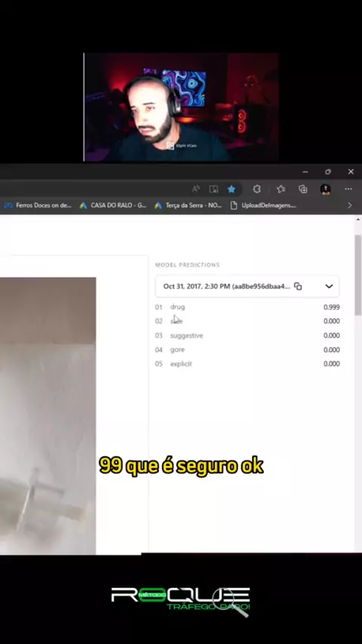Open the Ferros Doces bookmark

38,205
